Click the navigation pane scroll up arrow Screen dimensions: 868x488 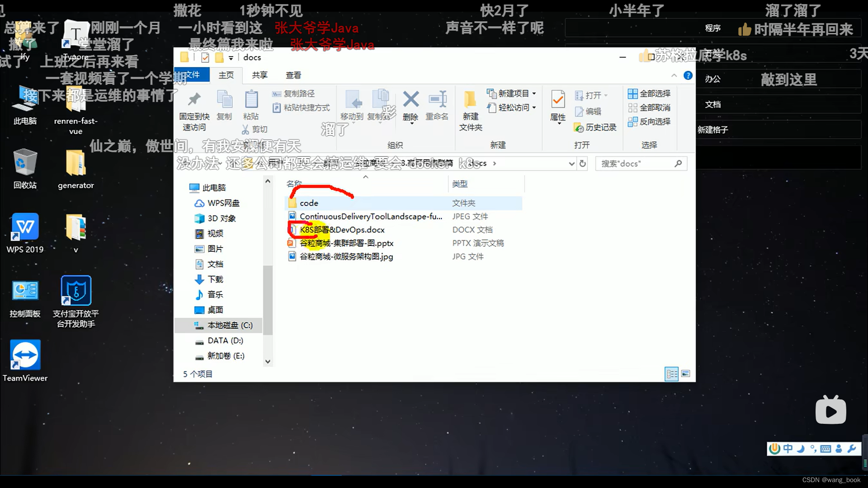(x=268, y=181)
